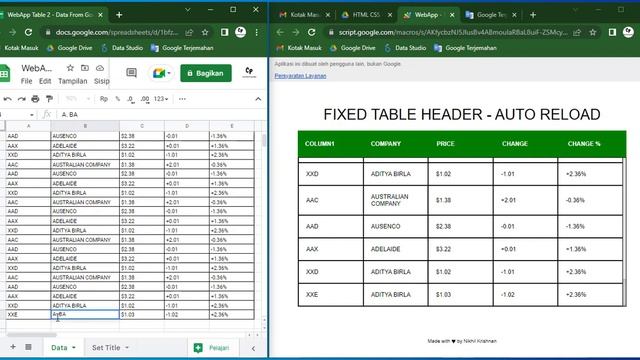
Task: Move spreadsheet to folder icon
Action: [85, 68]
